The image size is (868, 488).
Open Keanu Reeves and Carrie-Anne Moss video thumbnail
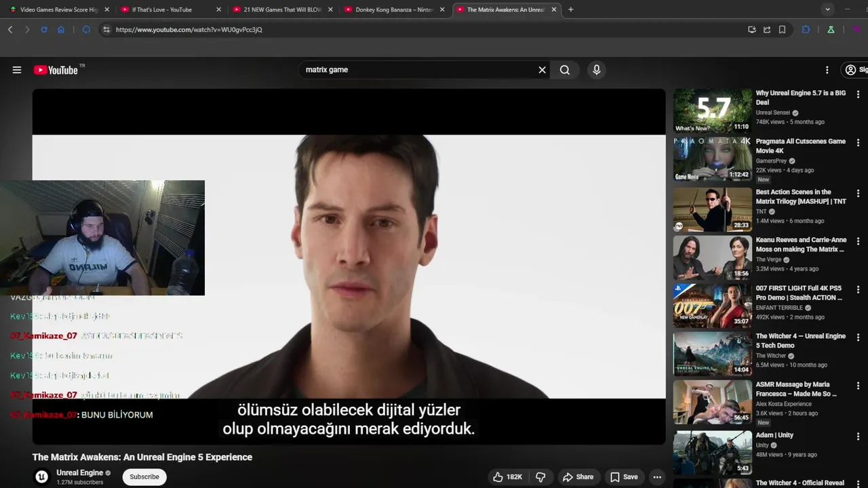(712, 258)
